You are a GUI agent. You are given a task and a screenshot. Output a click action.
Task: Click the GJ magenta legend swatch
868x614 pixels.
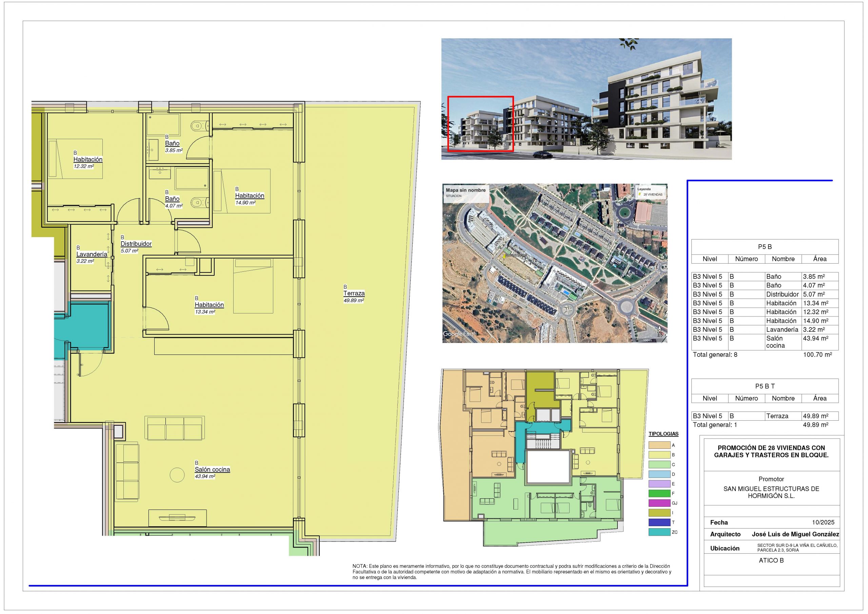point(659,503)
